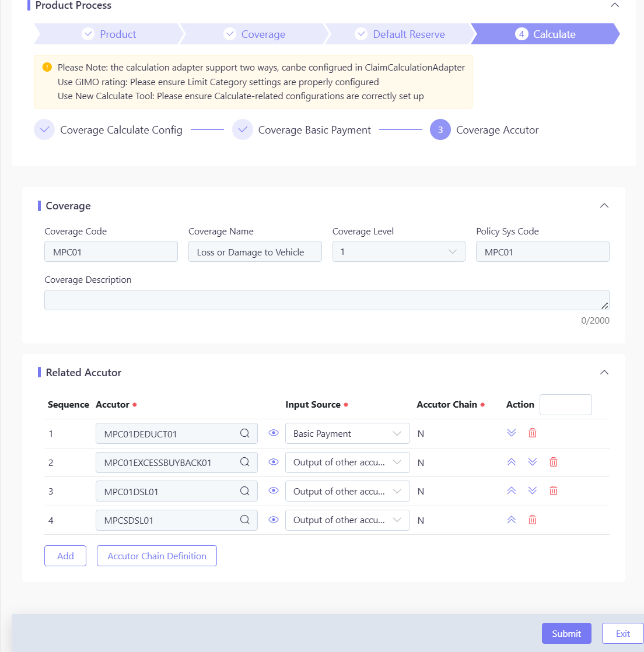
Task: Click Coverage Accutor step 3 circle
Action: [x=440, y=129]
